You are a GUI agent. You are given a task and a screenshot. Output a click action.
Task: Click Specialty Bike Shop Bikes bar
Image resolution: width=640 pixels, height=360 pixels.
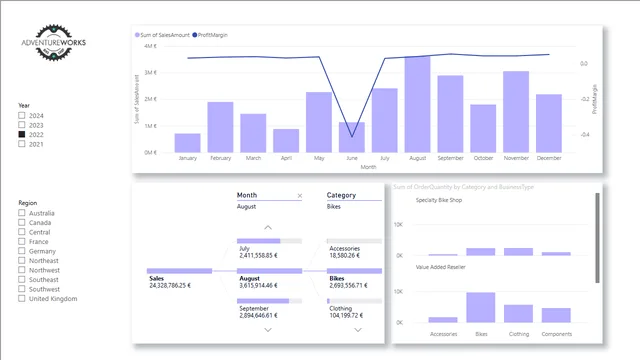coord(481,252)
